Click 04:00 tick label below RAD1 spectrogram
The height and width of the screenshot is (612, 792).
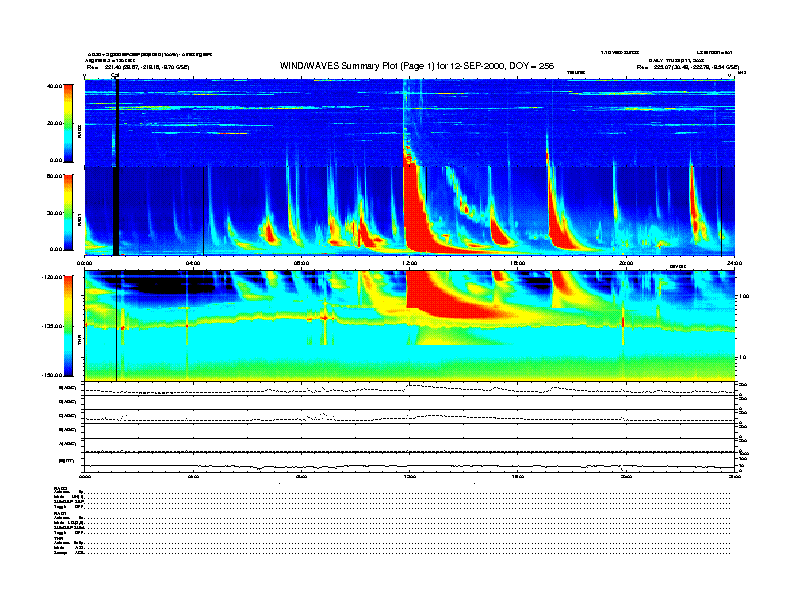[193, 263]
